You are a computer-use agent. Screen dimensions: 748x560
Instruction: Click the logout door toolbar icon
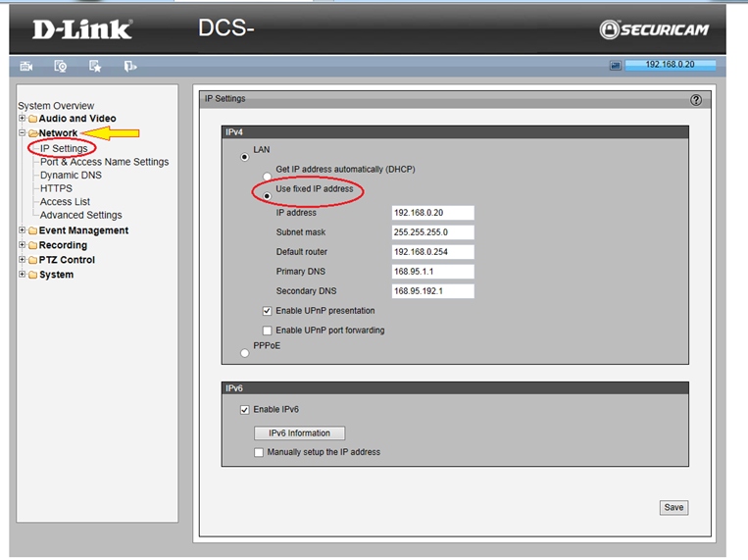[x=129, y=66]
